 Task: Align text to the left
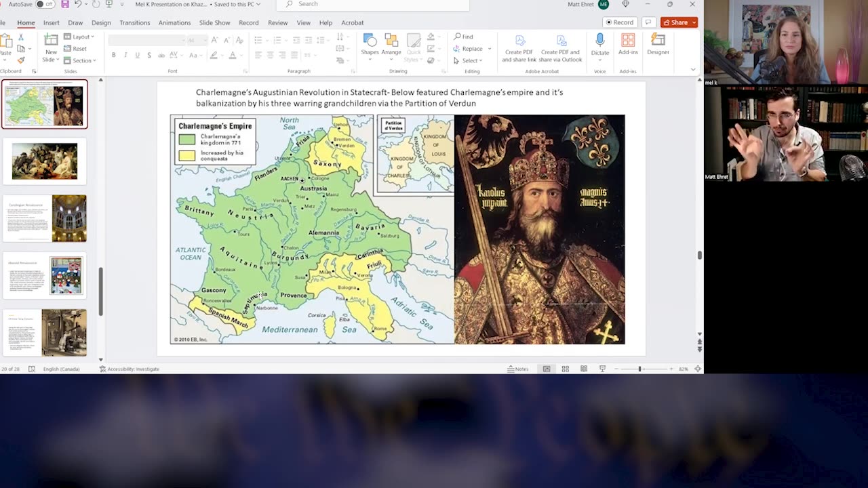pos(258,55)
